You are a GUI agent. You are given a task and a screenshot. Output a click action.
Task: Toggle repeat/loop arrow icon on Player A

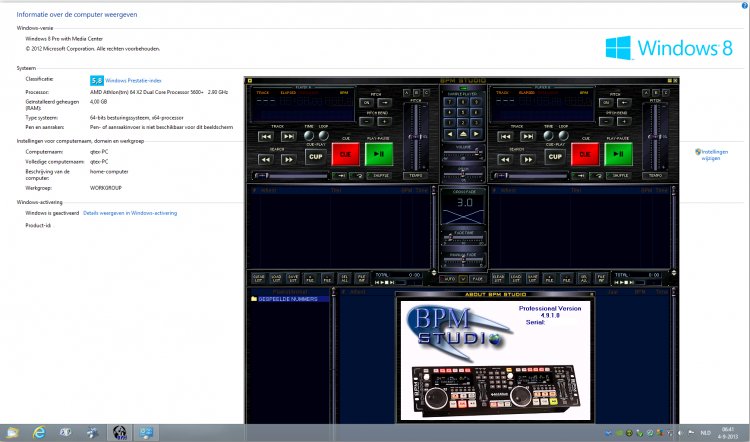(x=358, y=176)
